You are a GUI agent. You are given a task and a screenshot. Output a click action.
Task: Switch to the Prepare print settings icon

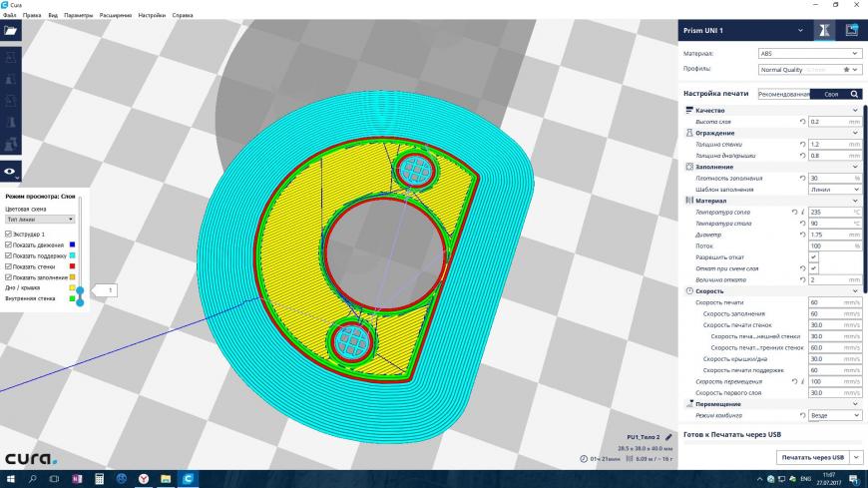point(824,31)
